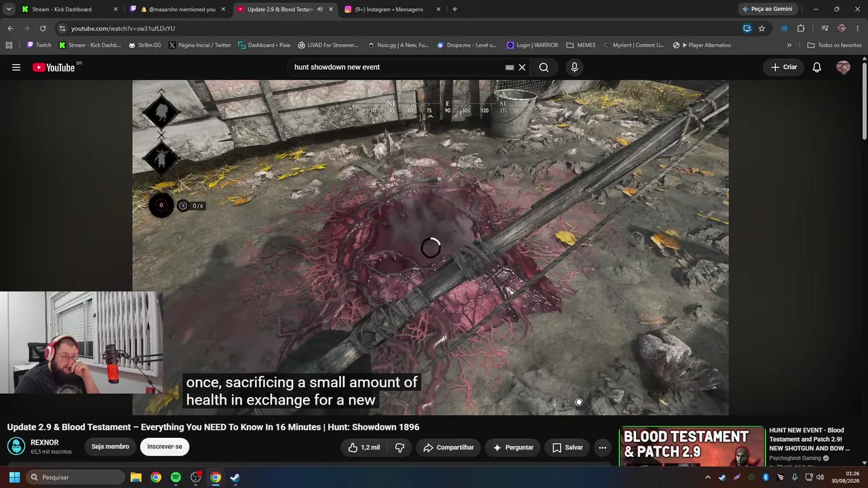Like the video with thumbs up
This screenshot has width=868, height=488.
tap(364, 447)
